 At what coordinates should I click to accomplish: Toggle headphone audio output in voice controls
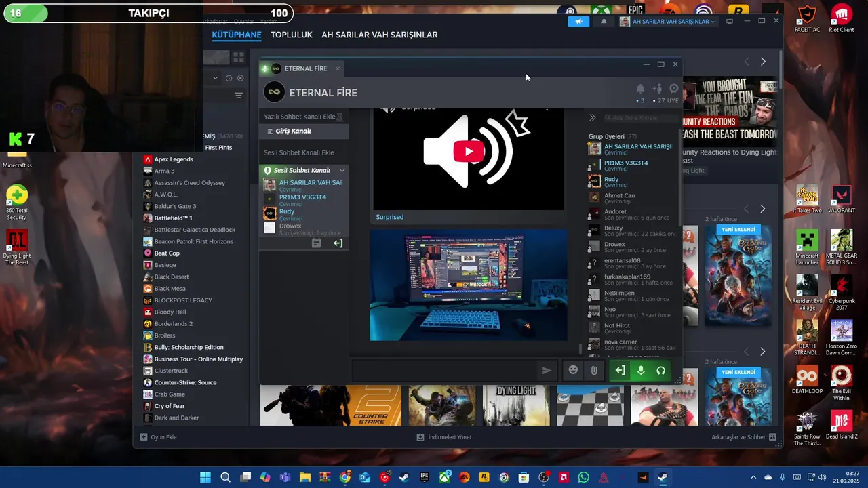(660, 370)
